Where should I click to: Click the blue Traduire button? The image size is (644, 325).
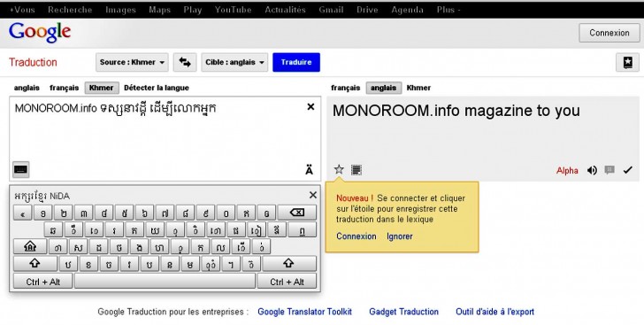click(x=296, y=63)
